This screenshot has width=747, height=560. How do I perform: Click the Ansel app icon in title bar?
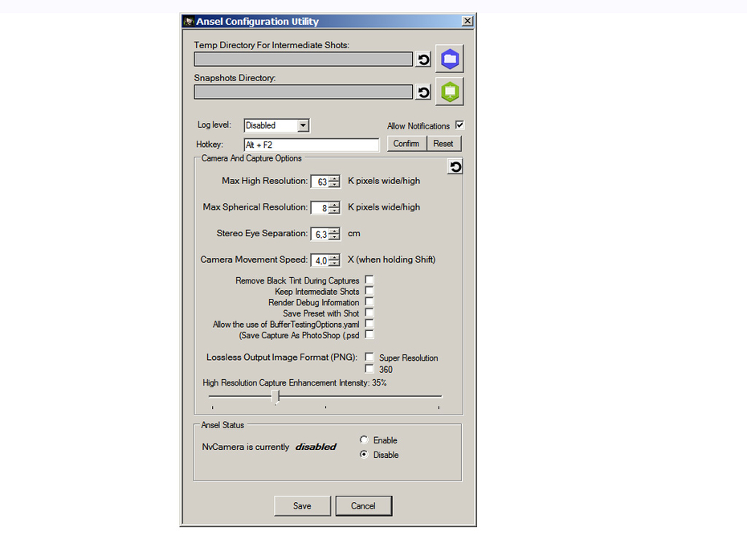tap(189, 22)
